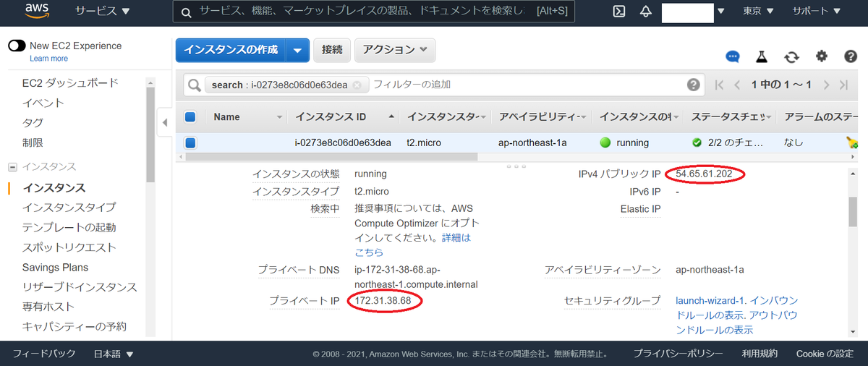868x366 pixels.
Task: Open the 日本語 language selector
Action: (114, 354)
